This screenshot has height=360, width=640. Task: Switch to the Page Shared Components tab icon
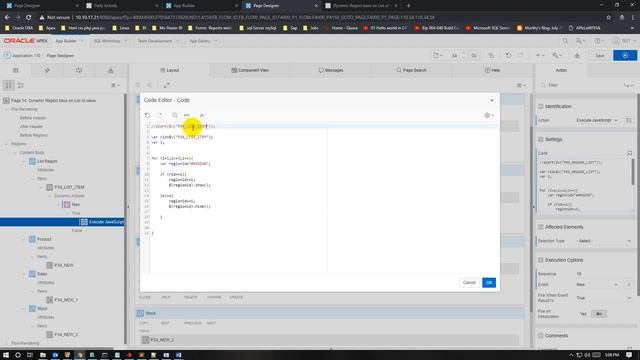(111, 70)
